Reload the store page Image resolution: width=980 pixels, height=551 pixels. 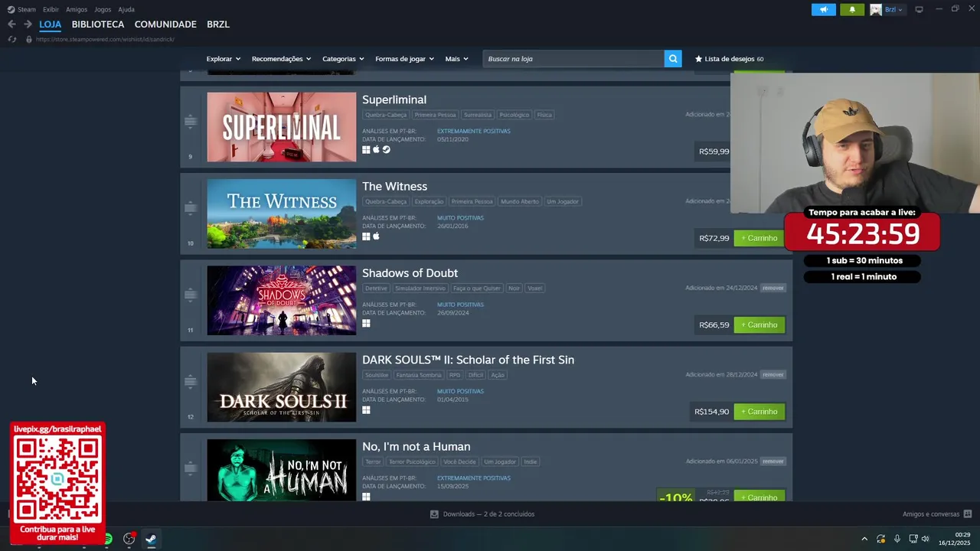tap(11, 39)
